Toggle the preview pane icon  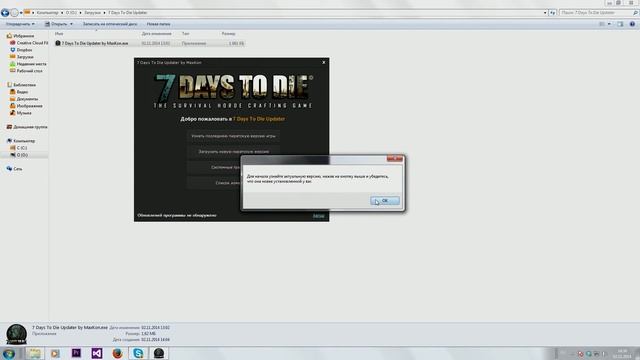[x=620, y=24]
